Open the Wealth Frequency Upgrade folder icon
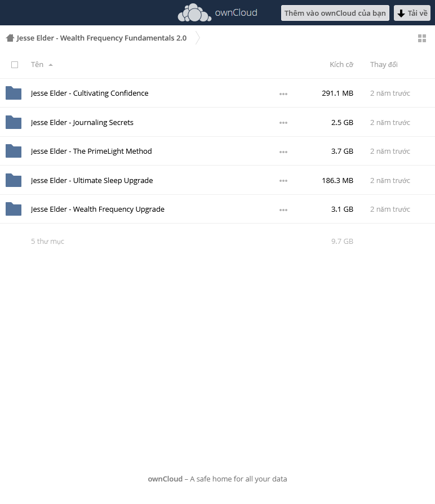The height and width of the screenshot is (504, 435). point(14,209)
